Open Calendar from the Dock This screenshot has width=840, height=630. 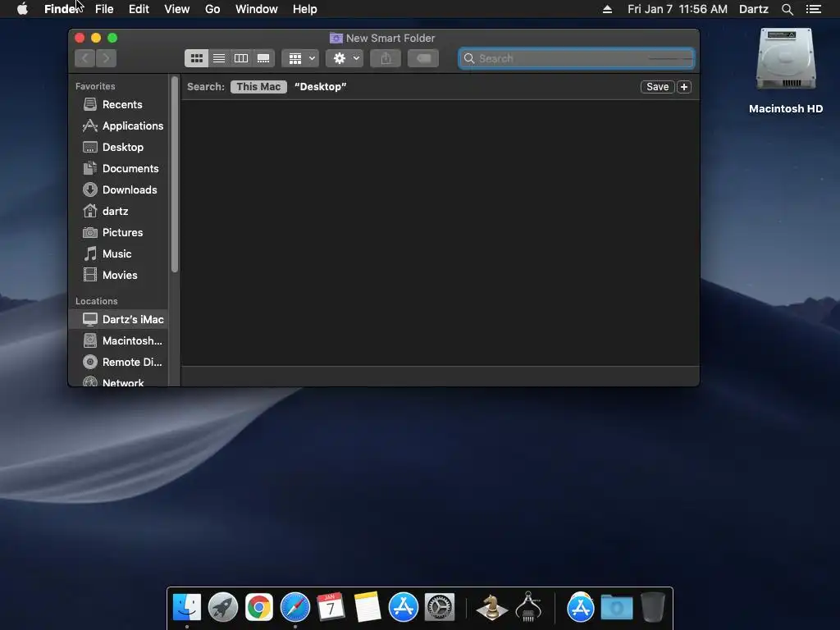(331, 608)
